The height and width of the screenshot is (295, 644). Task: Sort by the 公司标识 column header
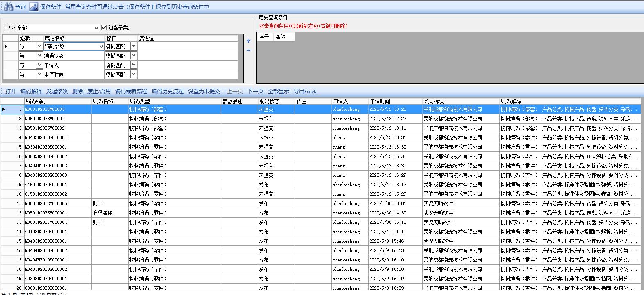pyautogui.click(x=461, y=101)
